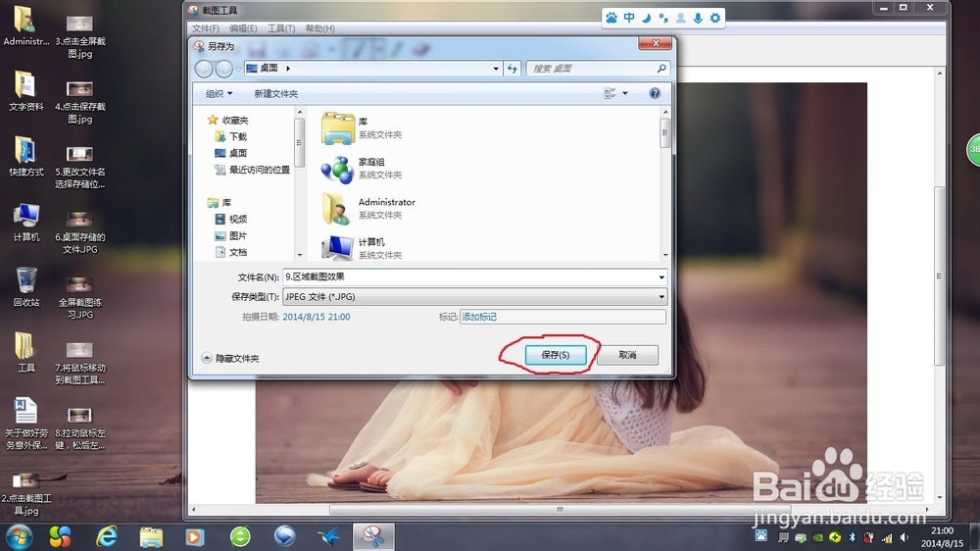This screenshot has height=551, width=980.
Task: Select 最近访问的位置 in navigation pane
Action: 253,170
